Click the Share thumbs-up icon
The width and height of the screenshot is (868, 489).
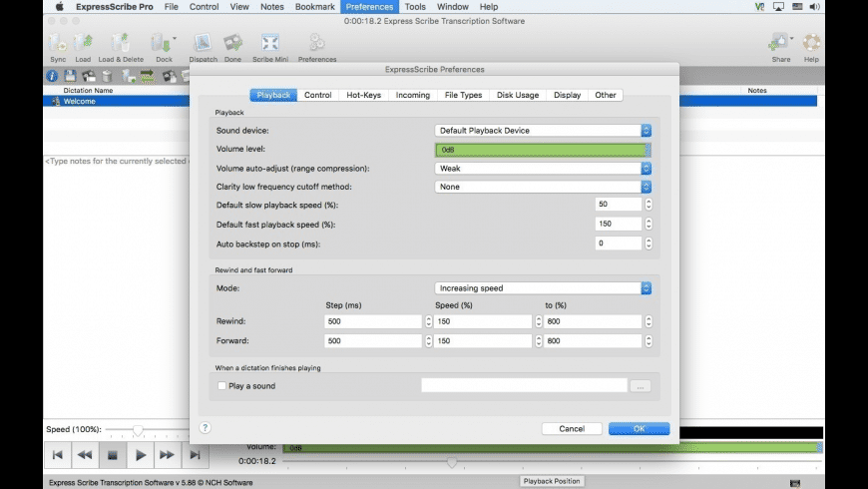(779, 43)
